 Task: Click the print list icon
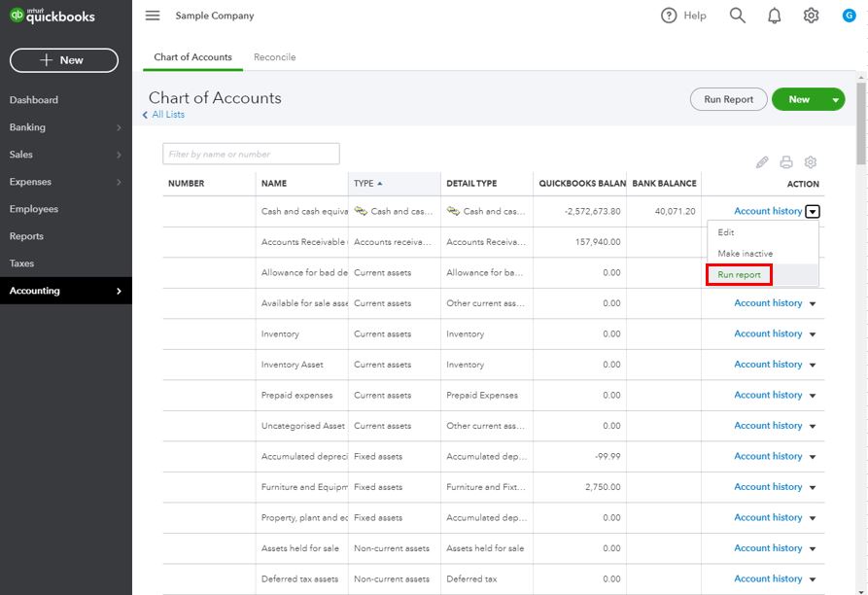click(786, 162)
